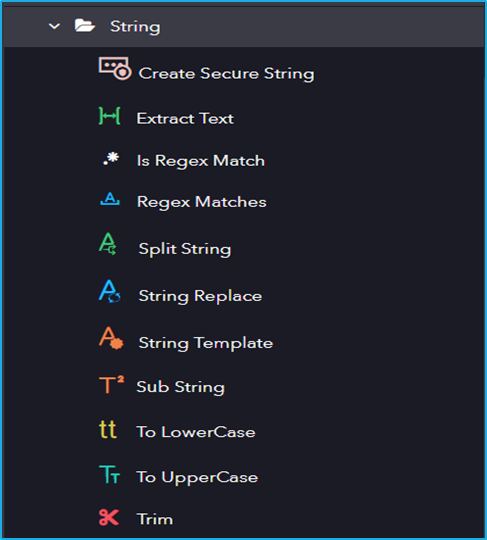Select the String category label
The width and height of the screenshot is (487, 540).
click(x=135, y=27)
